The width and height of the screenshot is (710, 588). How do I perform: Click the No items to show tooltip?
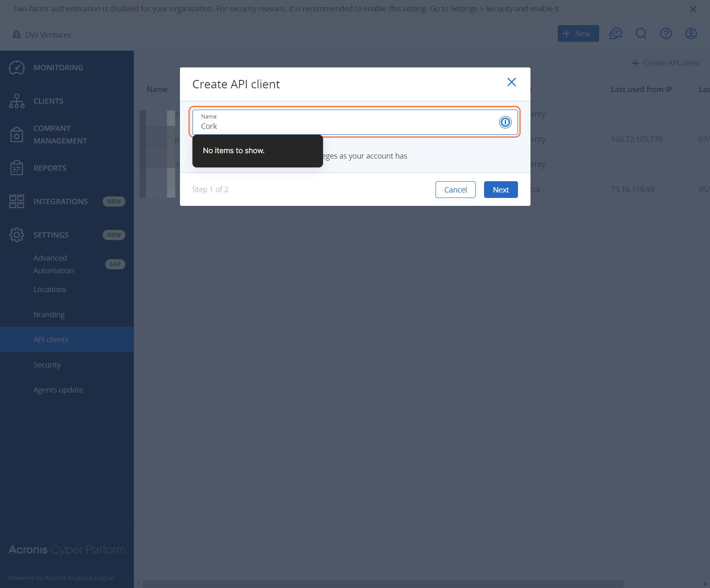(258, 151)
